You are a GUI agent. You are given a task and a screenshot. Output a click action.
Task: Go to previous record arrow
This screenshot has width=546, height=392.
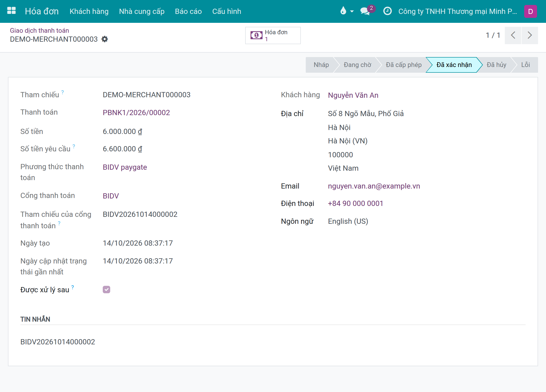point(513,35)
